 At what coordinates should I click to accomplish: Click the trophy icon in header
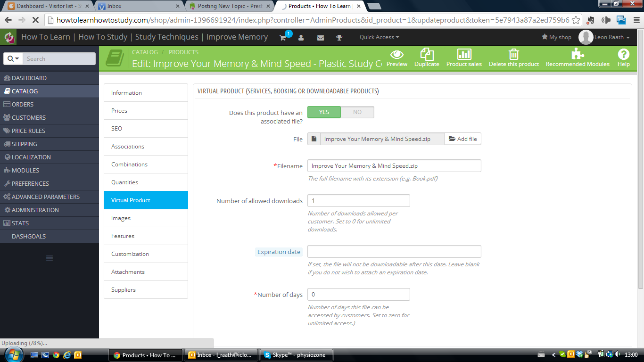point(339,37)
